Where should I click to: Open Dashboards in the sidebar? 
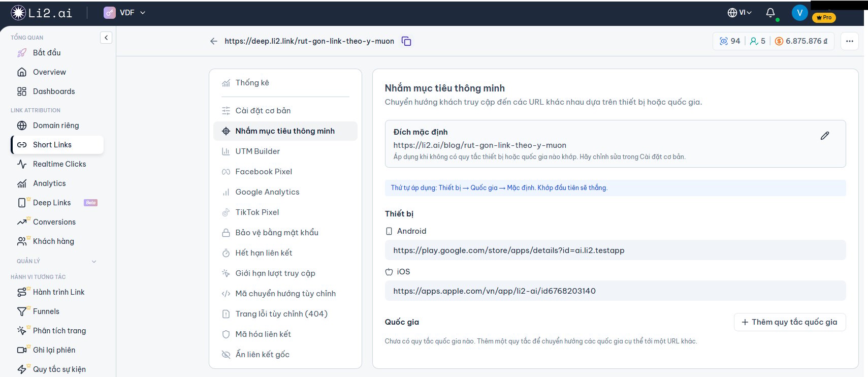pyautogui.click(x=57, y=91)
